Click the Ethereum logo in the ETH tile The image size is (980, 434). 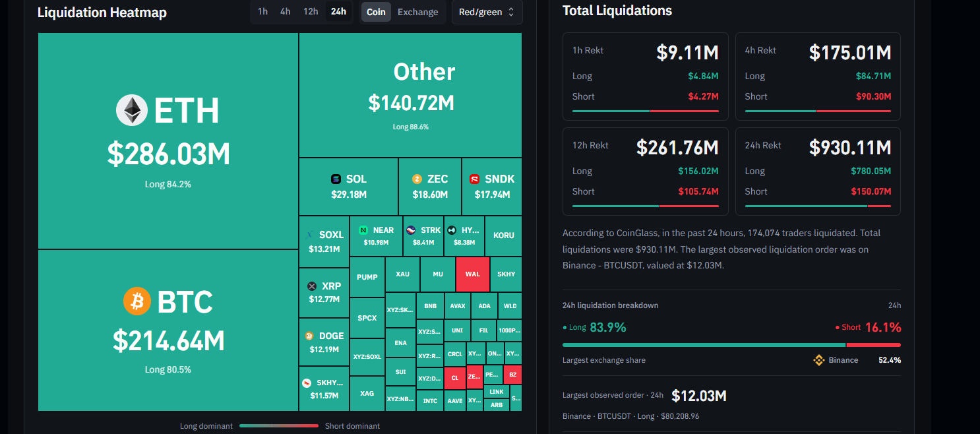pos(132,110)
